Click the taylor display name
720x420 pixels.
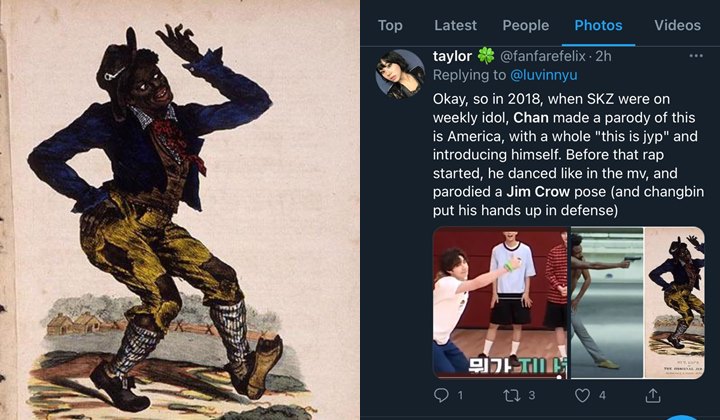[x=452, y=56]
